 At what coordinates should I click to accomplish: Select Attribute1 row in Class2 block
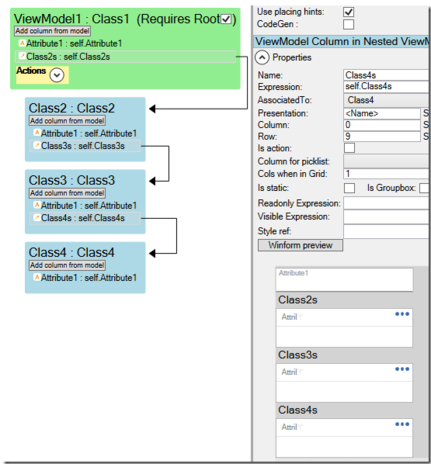click(x=85, y=133)
